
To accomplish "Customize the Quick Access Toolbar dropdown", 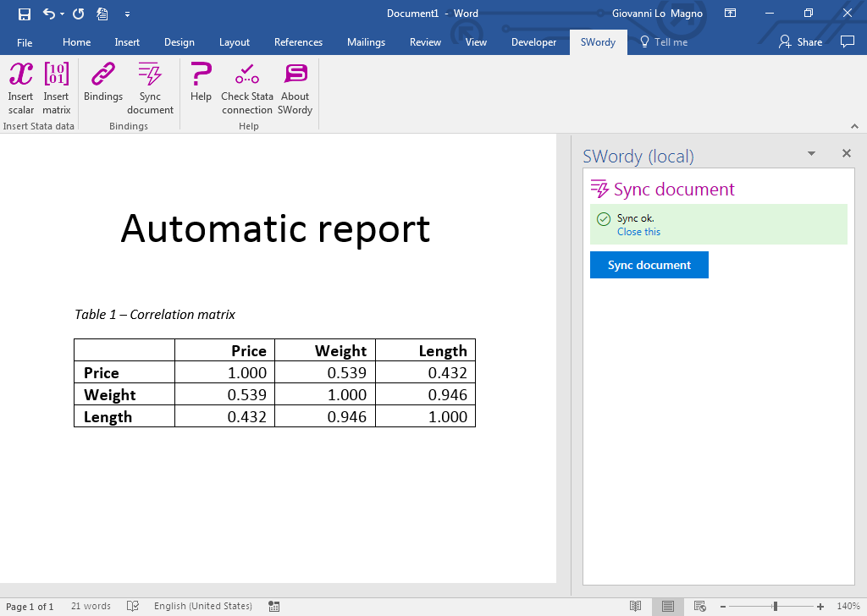I will [x=128, y=14].
